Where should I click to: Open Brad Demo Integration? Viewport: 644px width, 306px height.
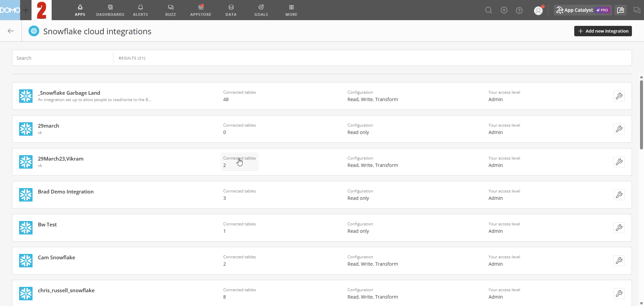[x=66, y=191]
